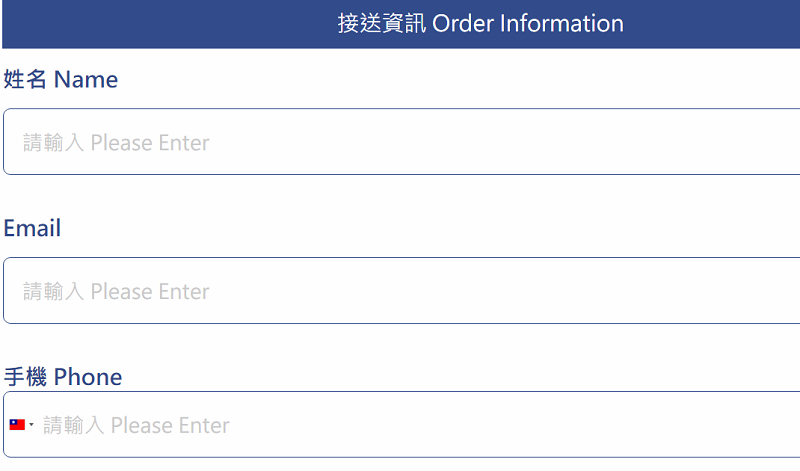Click the Order Information header text

[x=528, y=24]
